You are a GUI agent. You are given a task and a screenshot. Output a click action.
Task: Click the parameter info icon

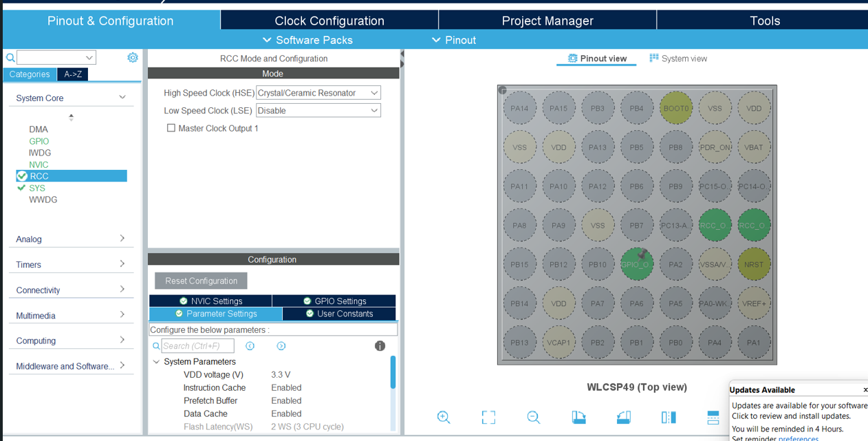[380, 346]
